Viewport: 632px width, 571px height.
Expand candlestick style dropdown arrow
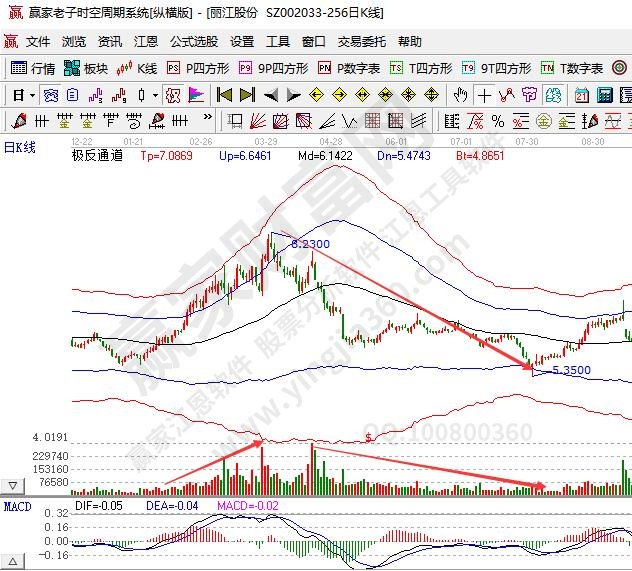154,95
